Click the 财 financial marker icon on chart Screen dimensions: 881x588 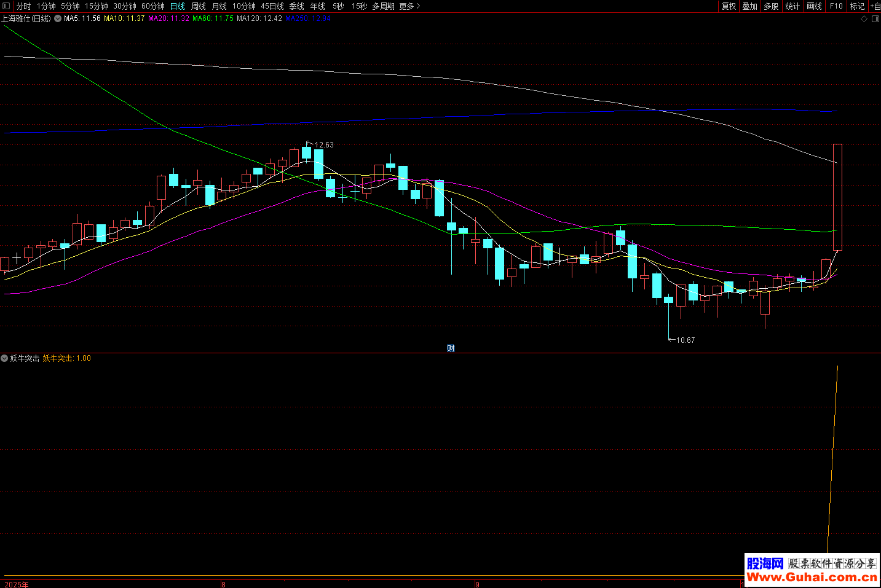point(451,348)
